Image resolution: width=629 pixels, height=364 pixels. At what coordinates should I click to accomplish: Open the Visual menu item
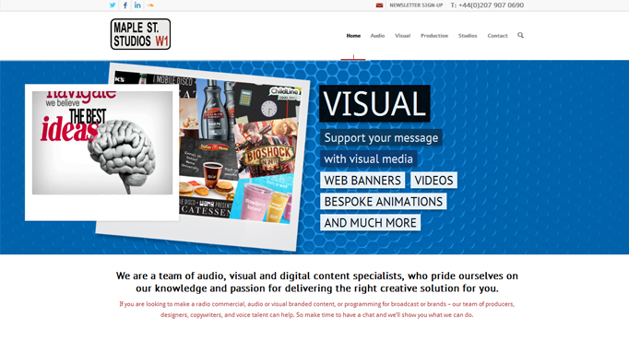402,36
